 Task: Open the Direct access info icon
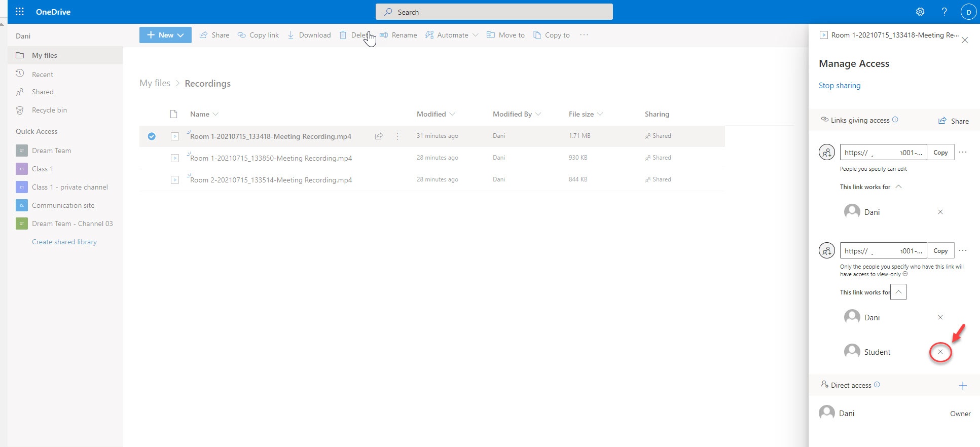tap(877, 385)
